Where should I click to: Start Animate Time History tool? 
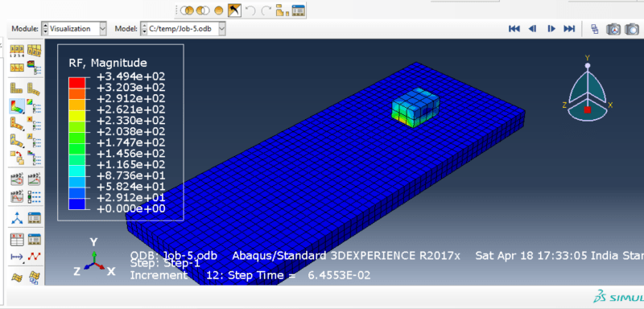[x=34, y=179]
